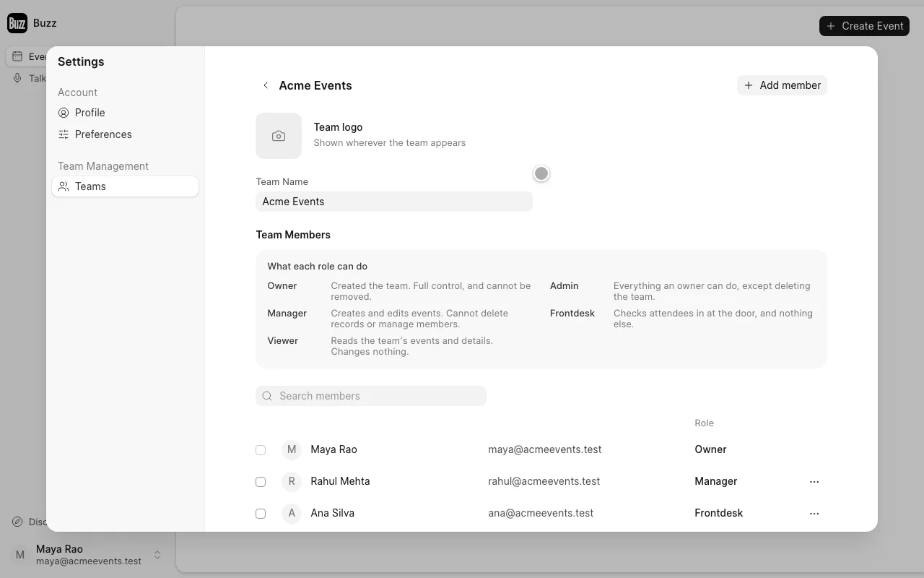The width and height of the screenshot is (924, 578).
Task: Click the people icon beside Teams
Action: pos(64,186)
